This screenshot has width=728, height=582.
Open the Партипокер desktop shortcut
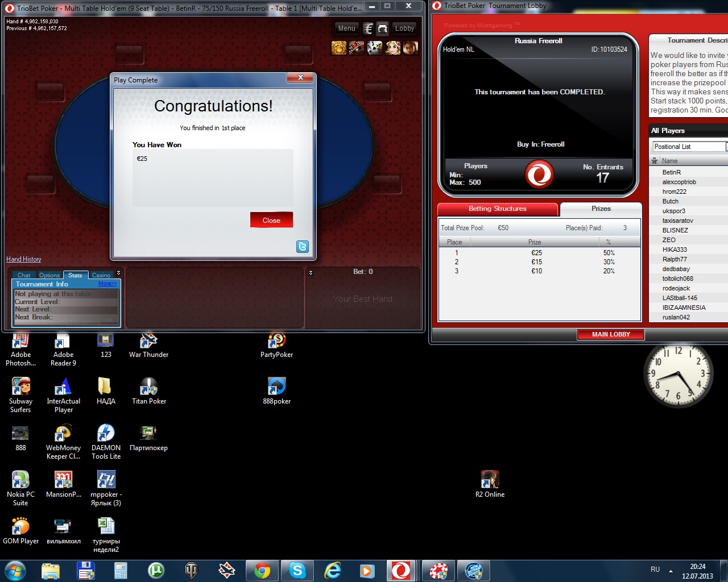click(148, 439)
